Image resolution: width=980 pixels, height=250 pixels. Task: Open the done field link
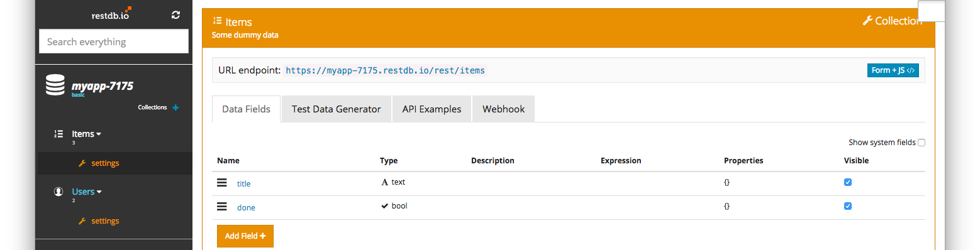[246, 207]
